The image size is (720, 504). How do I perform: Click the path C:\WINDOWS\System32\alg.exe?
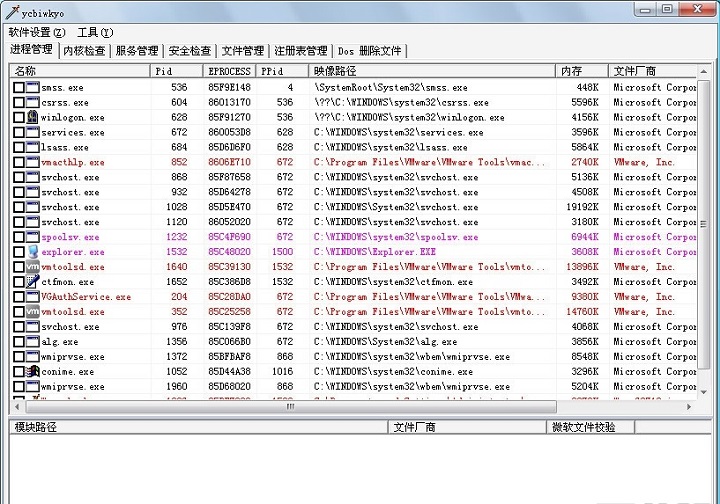(x=385, y=342)
